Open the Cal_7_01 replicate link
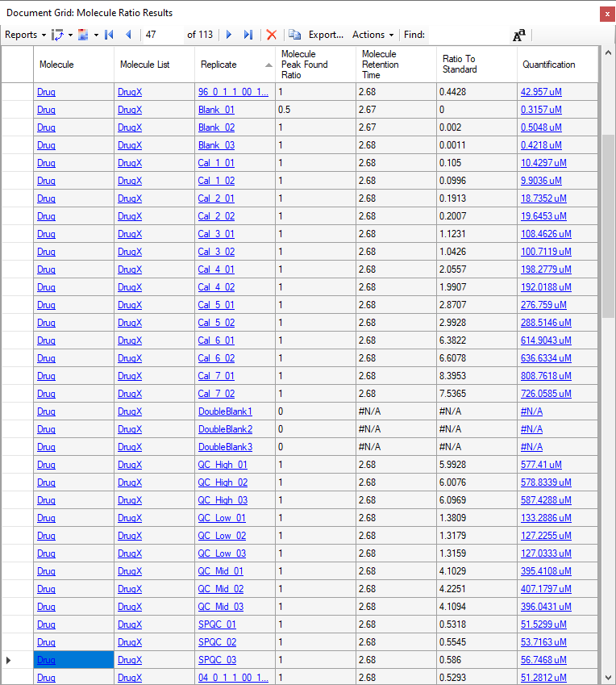616x685 pixels. [216, 376]
